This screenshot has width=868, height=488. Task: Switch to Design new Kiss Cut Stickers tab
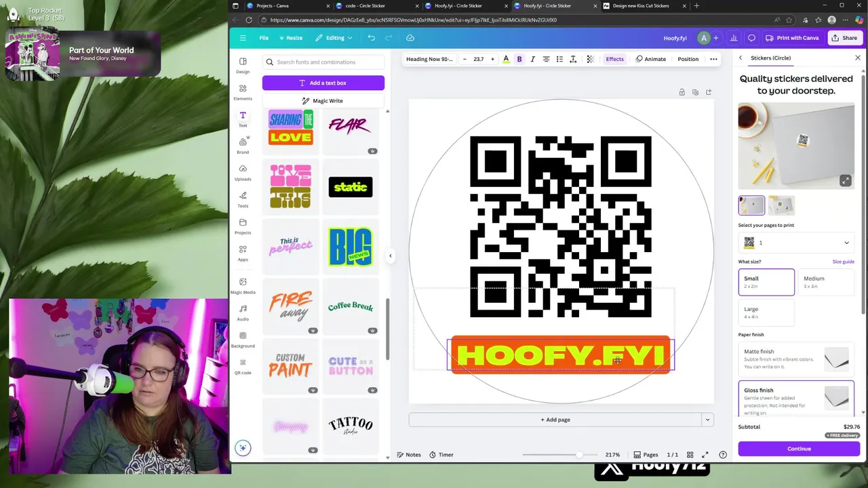(645, 5)
